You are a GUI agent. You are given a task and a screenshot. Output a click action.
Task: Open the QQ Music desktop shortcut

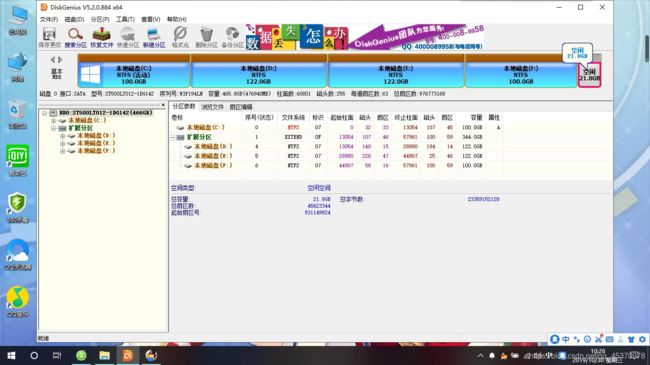[x=17, y=302]
